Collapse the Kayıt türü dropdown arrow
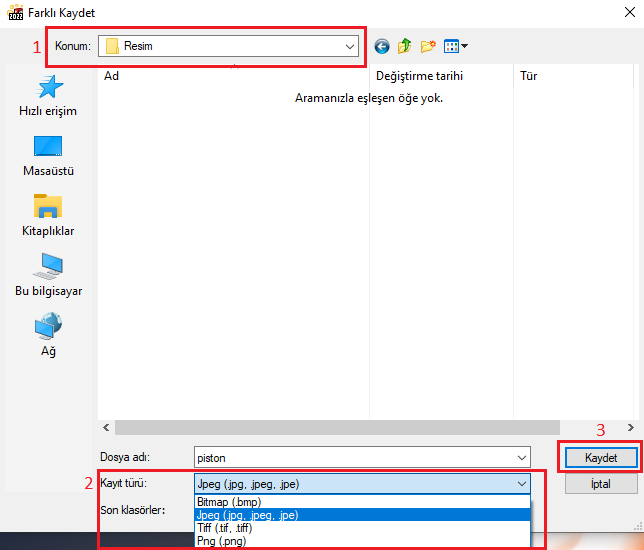This screenshot has height=550, width=644. [x=522, y=484]
